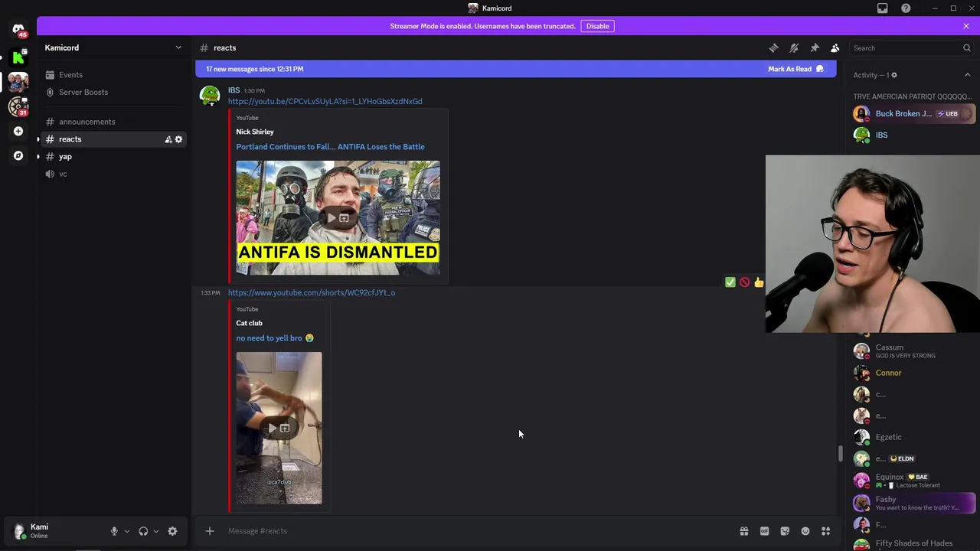Viewport: 980px width, 551px height.
Task: Open the Threads icon in channel header
Action: tap(773, 47)
